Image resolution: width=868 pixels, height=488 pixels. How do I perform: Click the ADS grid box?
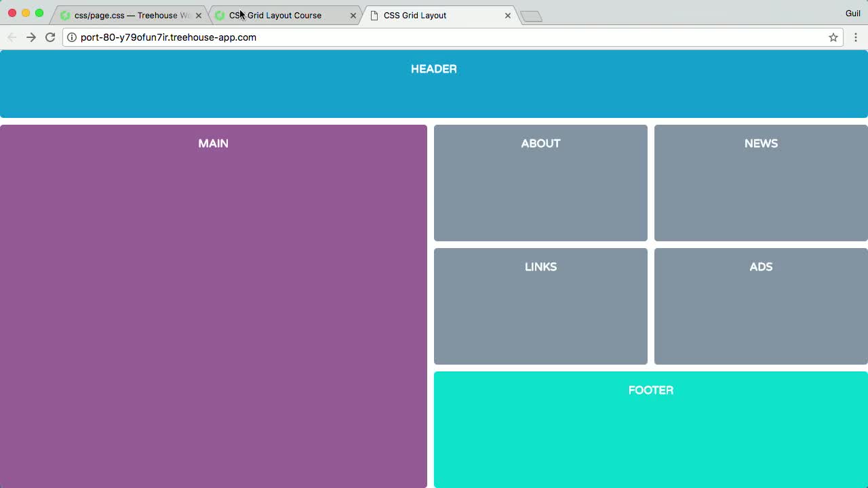click(x=761, y=306)
